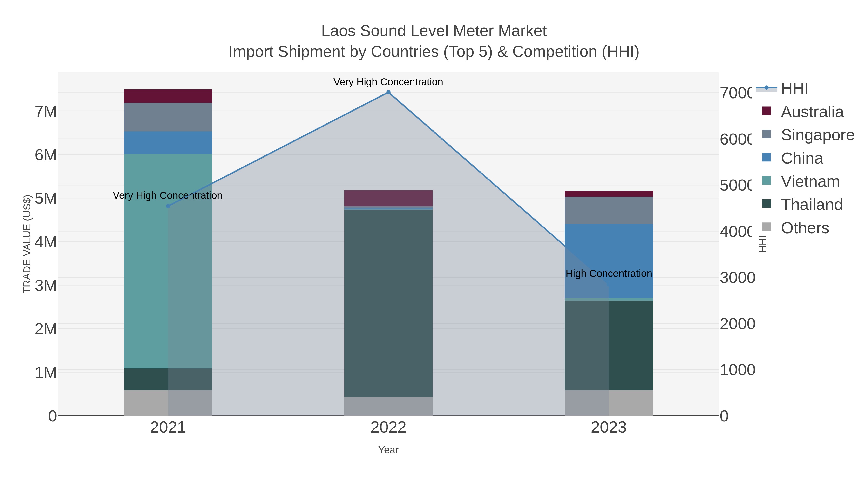The width and height of the screenshot is (868, 488).
Task: Toggle the Australia legend entry
Action: coord(803,112)
